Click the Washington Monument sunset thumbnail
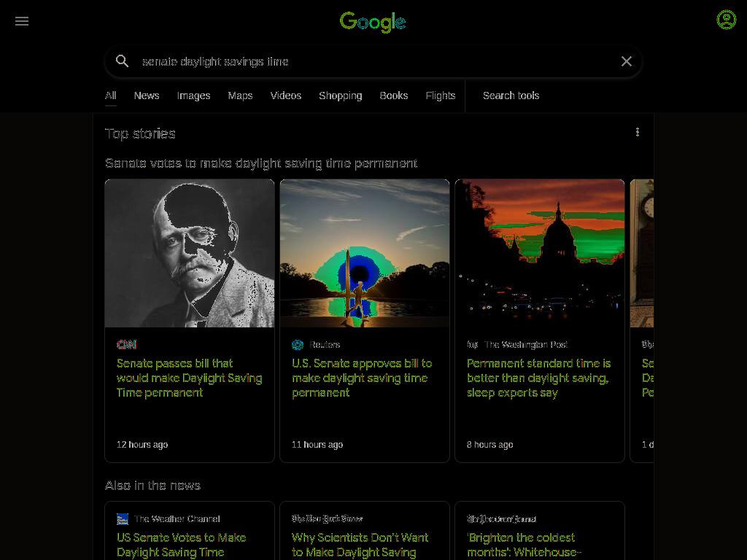The height and width of the screenshot is (560, 747). [x=365, y=253]
